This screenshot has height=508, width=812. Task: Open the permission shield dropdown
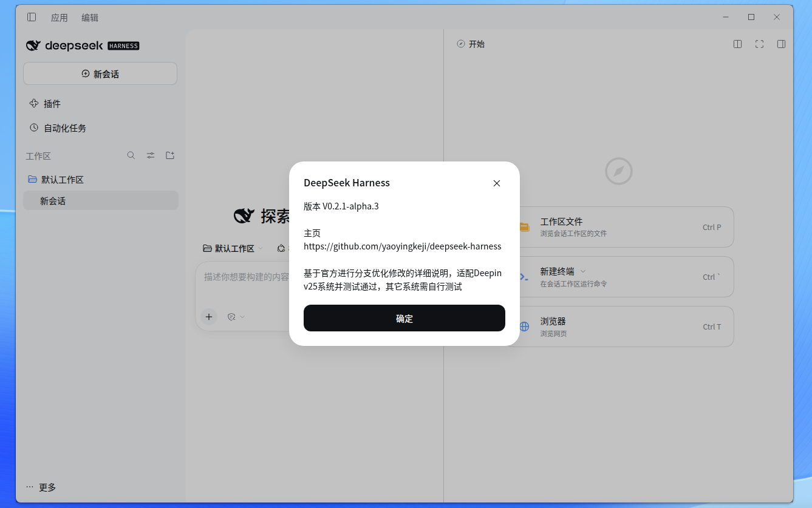coord(236,317)
